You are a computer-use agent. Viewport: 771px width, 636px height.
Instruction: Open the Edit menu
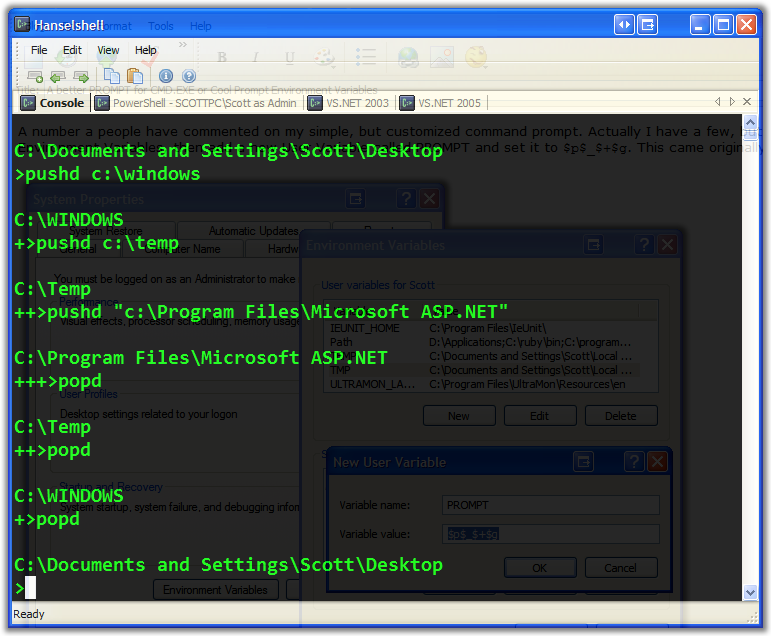(x=72, y=50)
